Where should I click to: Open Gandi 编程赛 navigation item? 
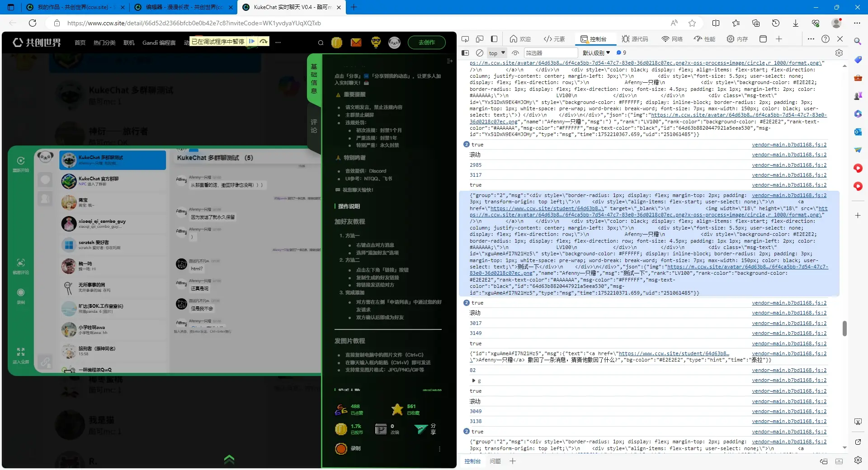click(x=159, y=42)
